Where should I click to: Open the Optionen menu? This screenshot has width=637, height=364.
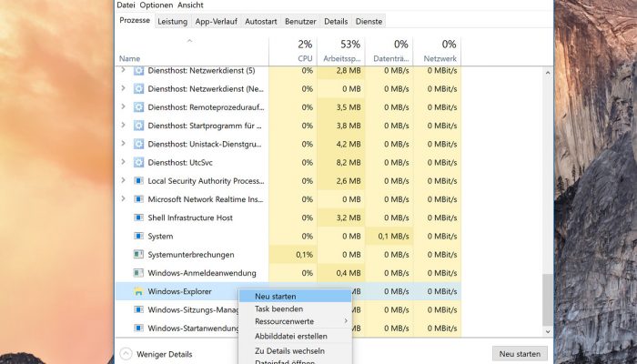[157, 5]
